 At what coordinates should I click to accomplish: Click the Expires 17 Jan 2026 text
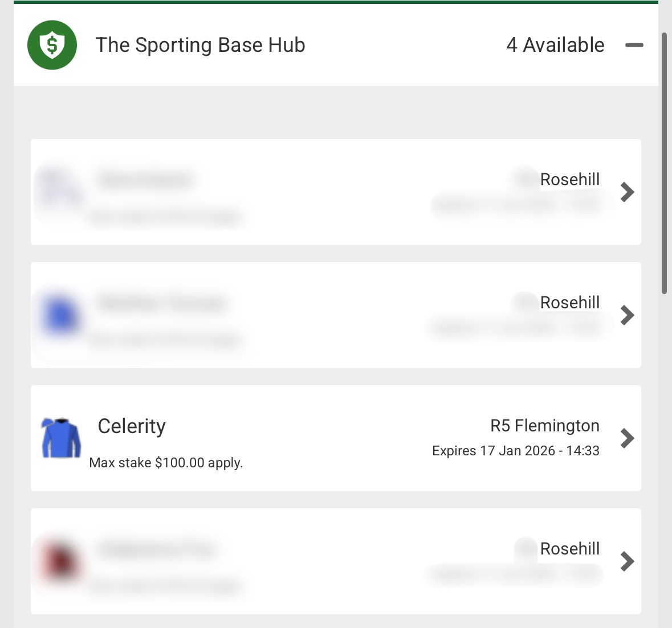pyautogui.click(x=515, y=451)
